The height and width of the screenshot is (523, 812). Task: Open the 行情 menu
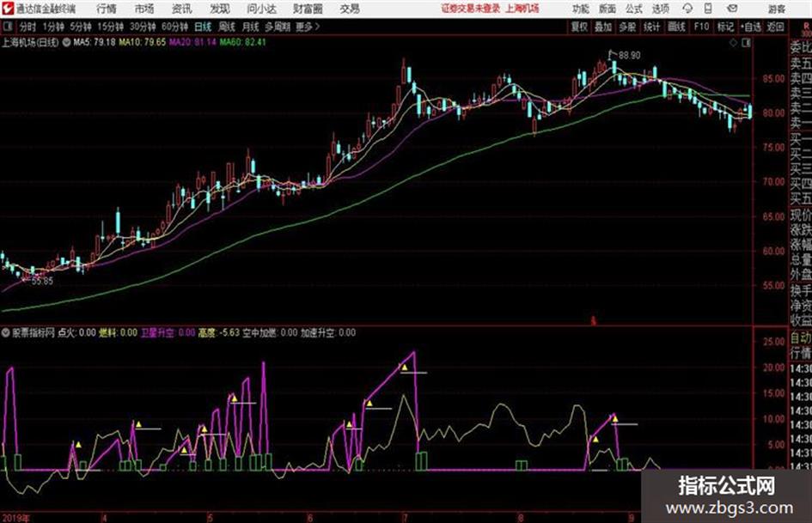107,9
